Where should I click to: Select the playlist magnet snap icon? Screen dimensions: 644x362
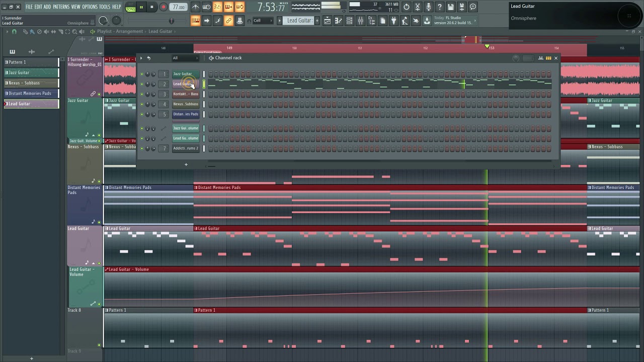click(14, 32)
